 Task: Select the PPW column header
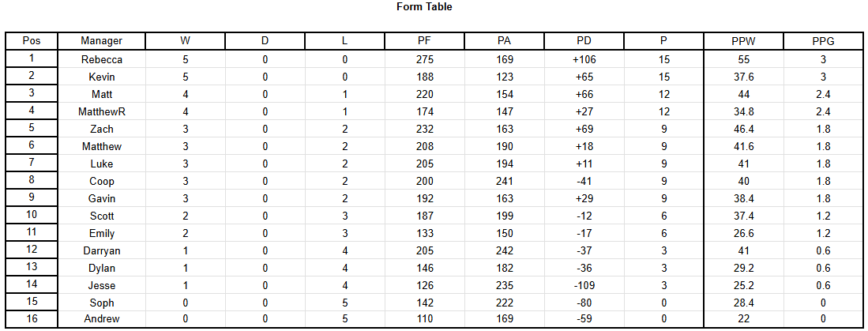pyautogui.click(x=743, y=41)
